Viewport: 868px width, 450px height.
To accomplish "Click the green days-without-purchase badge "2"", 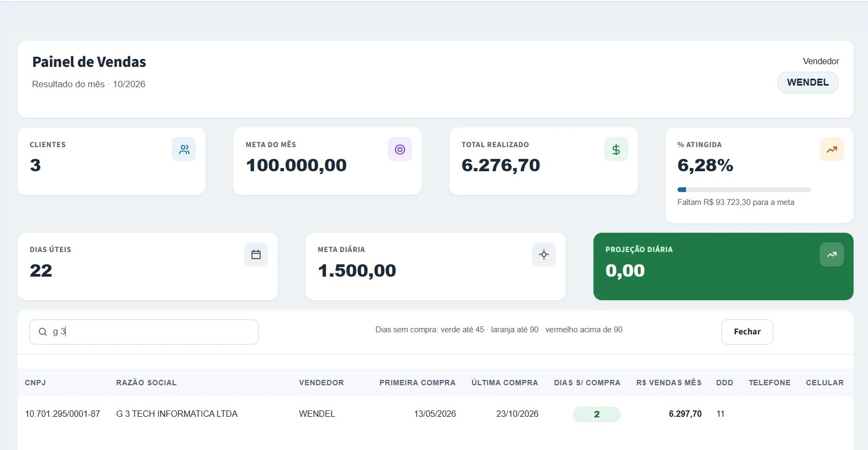I will coord(597,414).
